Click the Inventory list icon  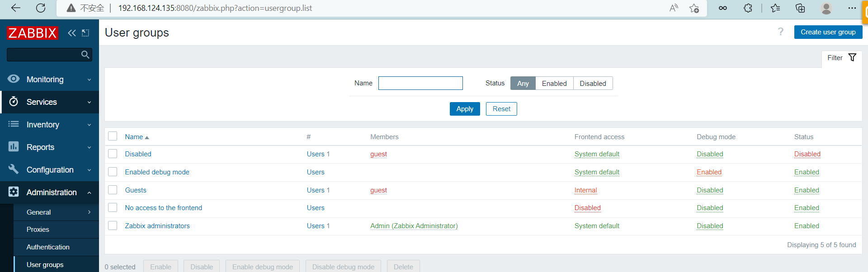point(14,124)
